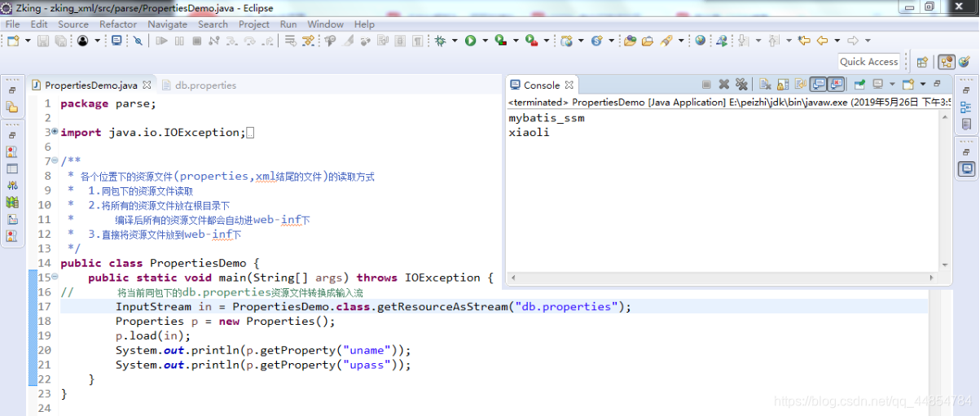Open the Back history dropdown arrow
This screenshot has height=416, width=980.
(x=836, y=41)
